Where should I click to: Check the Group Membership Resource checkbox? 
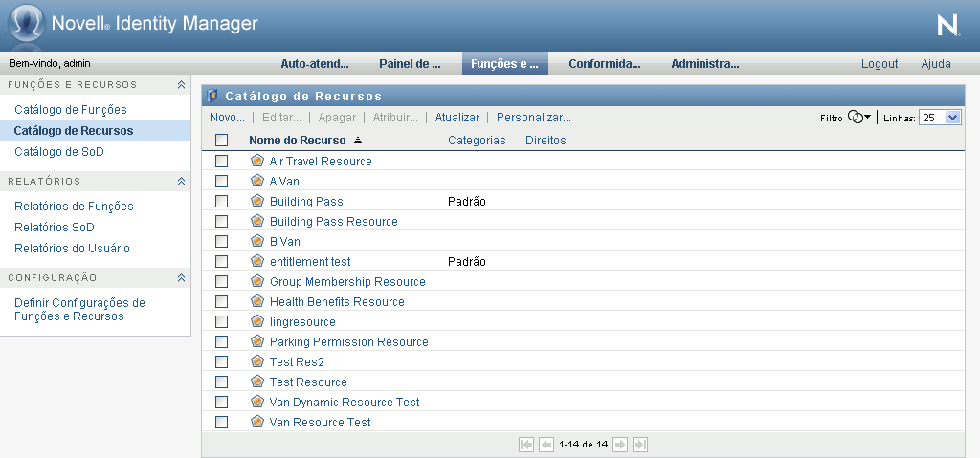(x=221, y=281)
